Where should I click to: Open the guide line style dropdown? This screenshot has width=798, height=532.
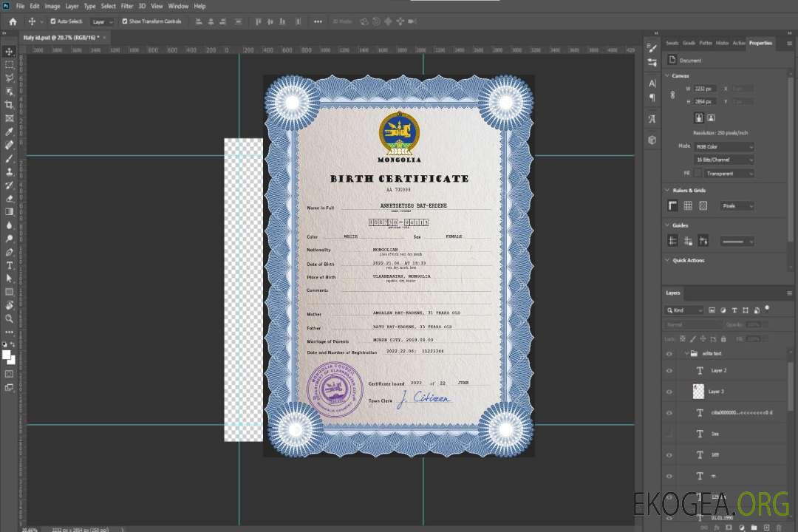pyautogui.click(x=737, y=242)
